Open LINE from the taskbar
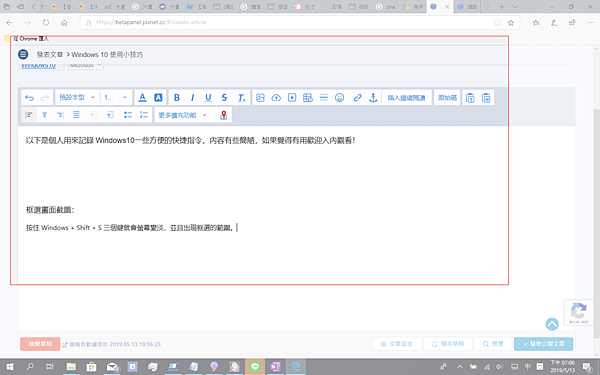This screenshot has height=375, width=600. click(255, 367)
